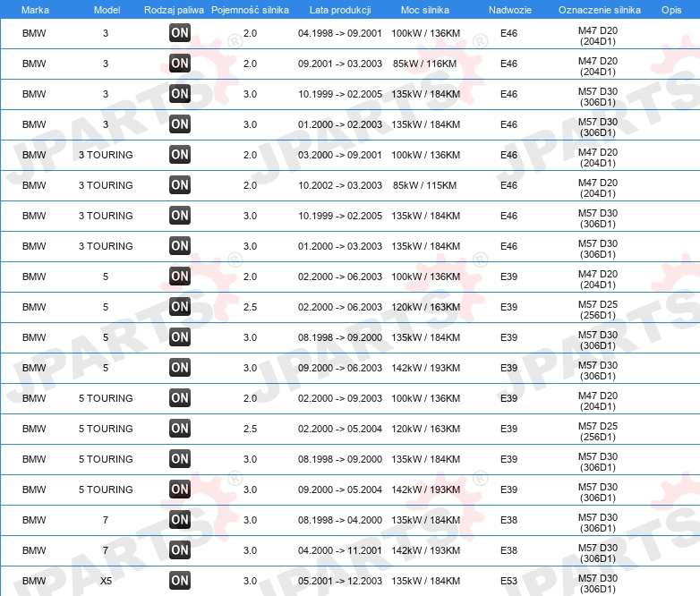The width and height of the screenshot is (700, 596).
Task: Select M57 D30 engine in X5 row
Action: pos(598,583)
